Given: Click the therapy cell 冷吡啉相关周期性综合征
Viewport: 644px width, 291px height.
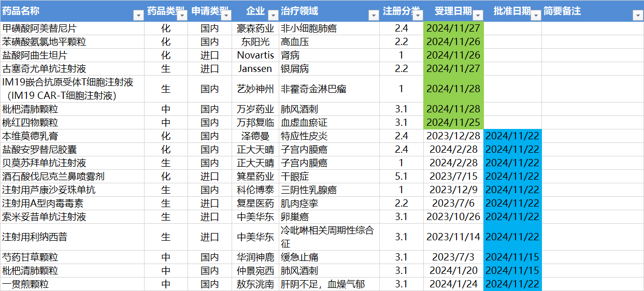Looking at the screenshot, I should (329, 237).
